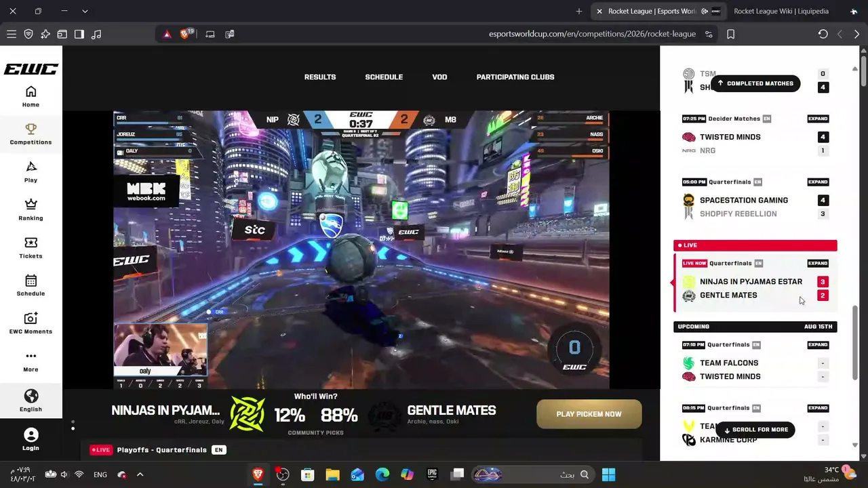Open Tickets section
The width and height of the screenshot is (868, 488).
(x=31, y=248)
